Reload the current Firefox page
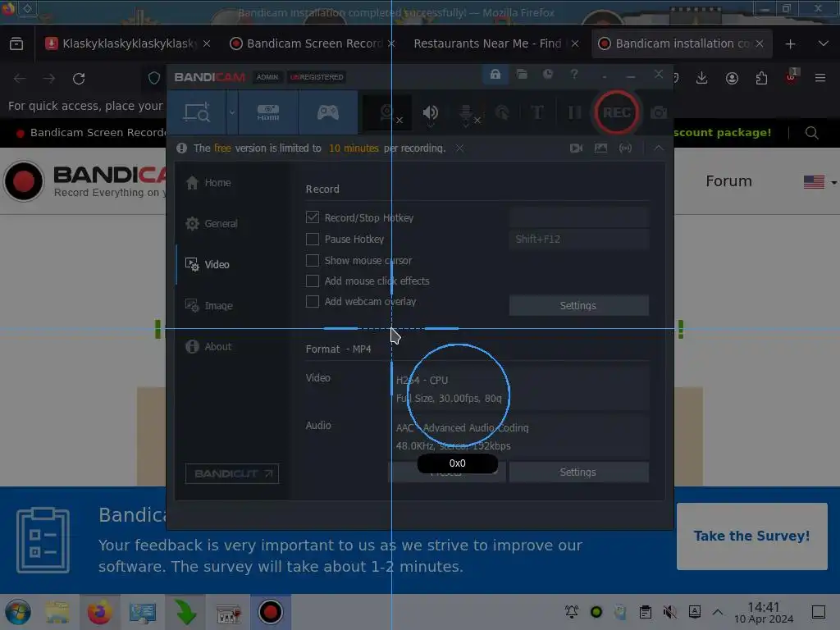Viewport: 840px width, 630px height. (79, 78)
